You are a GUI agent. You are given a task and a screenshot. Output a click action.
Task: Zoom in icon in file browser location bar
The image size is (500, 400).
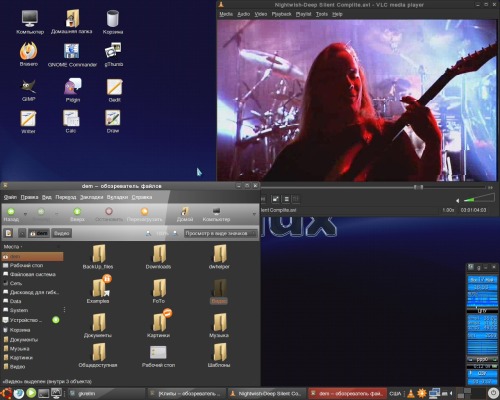pyautogui.click(x=175, y=233)
